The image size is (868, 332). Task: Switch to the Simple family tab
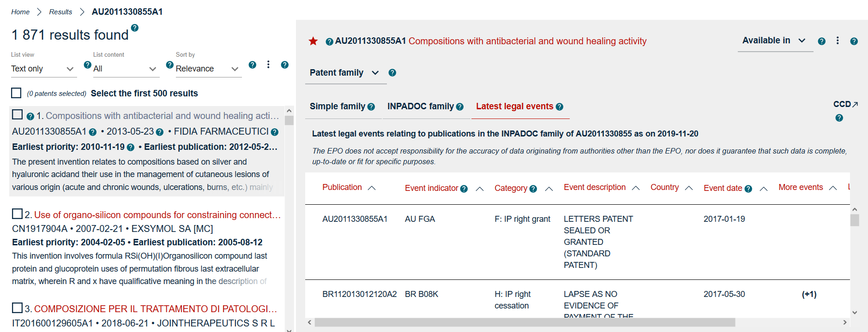(x=338, y=107)
